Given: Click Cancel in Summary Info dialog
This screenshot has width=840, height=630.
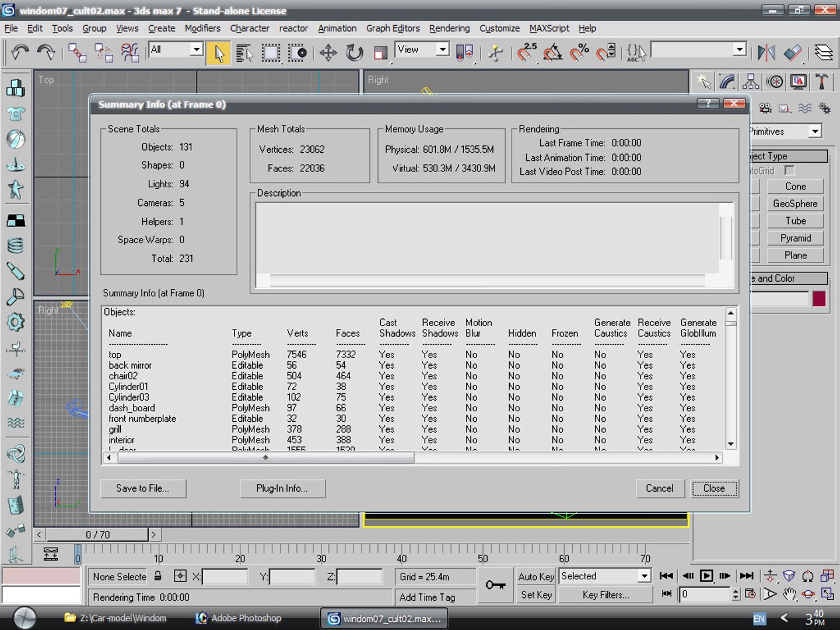Looking at the screenshot, I should pyautogui.click(x=660, y=488).
